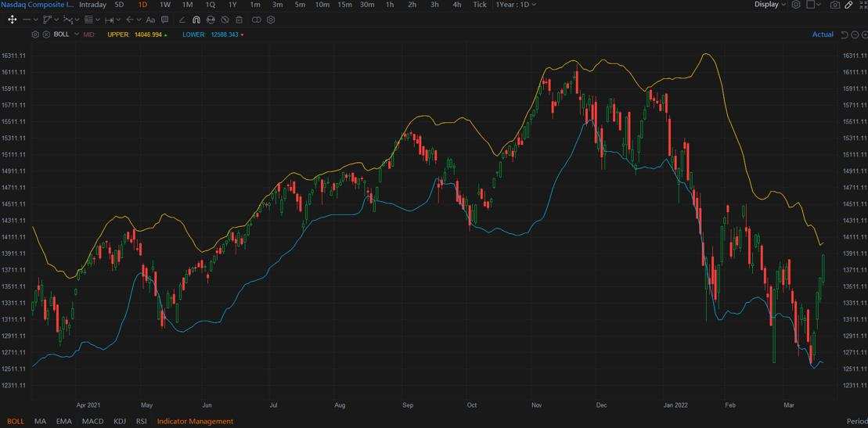868x428 pixels.
Task: Select the 1Y yearly timeframe
Action: 232,5
